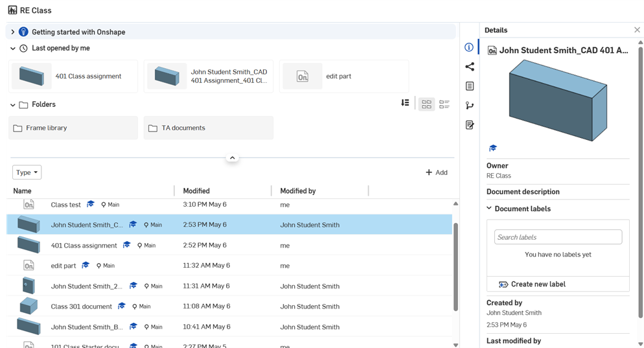644x348 pixels.
Task: Click graduation cap icon on 401 Class assignment row
Action: tap(126, 245)
